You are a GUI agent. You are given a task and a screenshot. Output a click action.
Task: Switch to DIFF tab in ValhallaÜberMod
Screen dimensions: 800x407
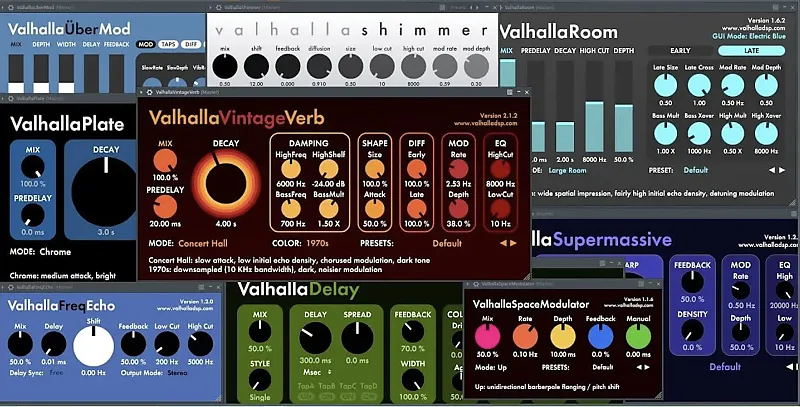point(191,44)
